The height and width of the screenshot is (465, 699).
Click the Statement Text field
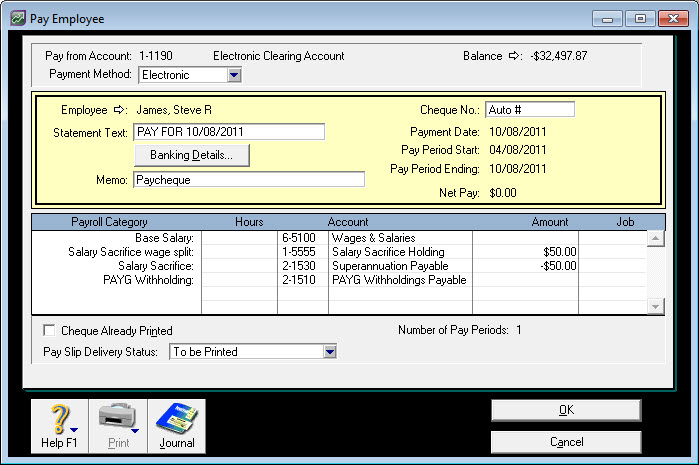point(229,132)
